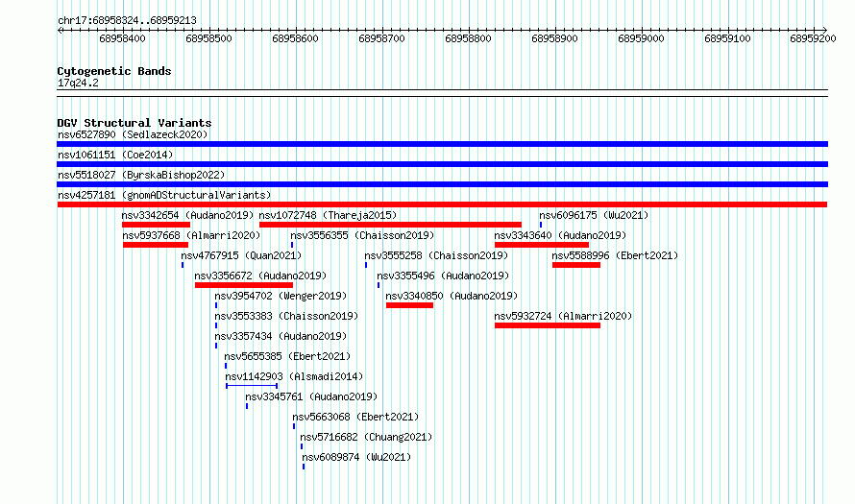Select the Cytogenetic Bands track title
The image size is (855, 504).
point(114,71)
